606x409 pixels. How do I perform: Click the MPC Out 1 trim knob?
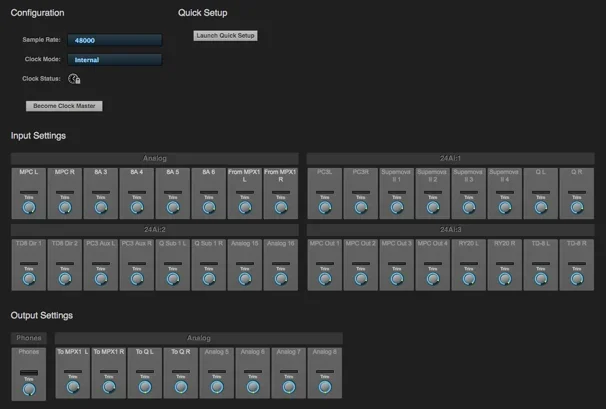325,279
